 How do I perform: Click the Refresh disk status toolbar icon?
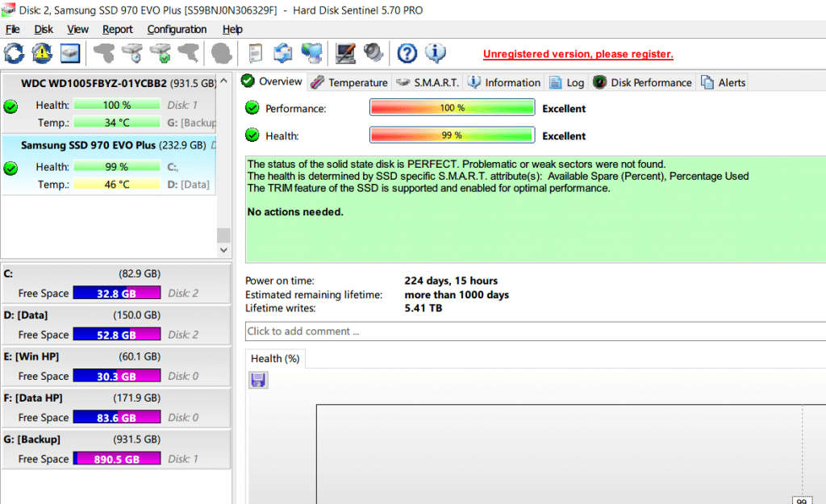[x=14, y=53]
